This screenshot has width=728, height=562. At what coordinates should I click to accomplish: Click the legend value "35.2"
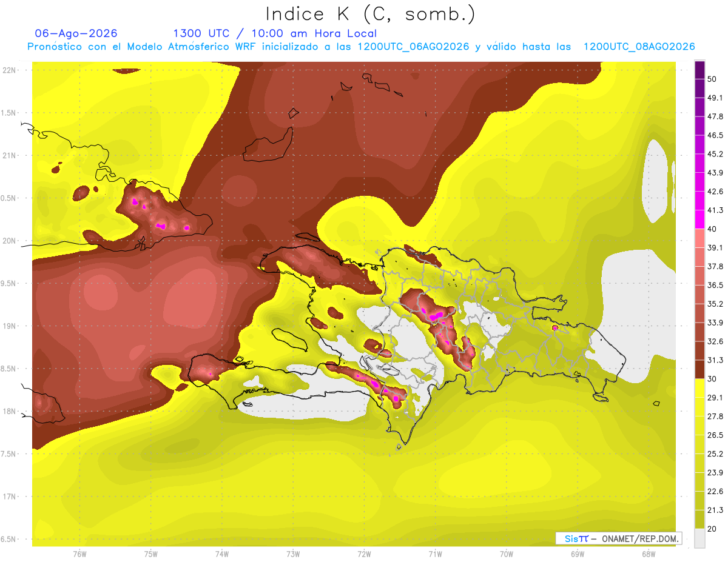(715, 304)
